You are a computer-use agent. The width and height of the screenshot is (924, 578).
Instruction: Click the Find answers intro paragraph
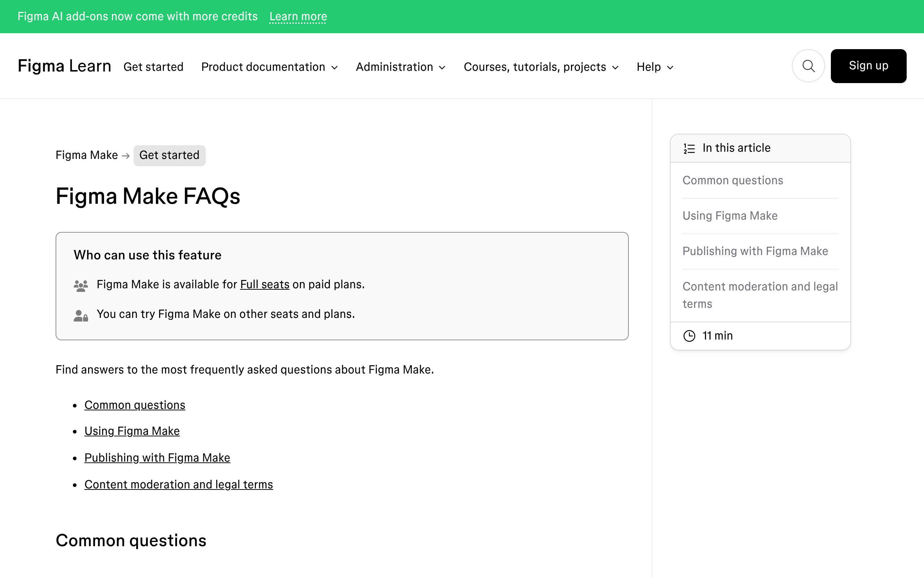[245, 370]
